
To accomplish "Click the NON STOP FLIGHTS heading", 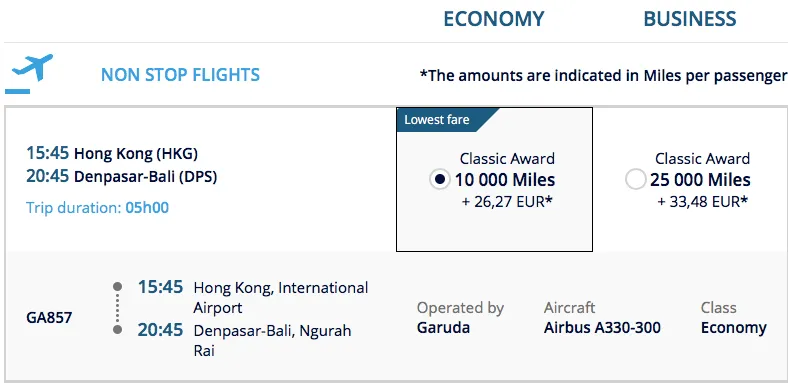I will tap(180, 75).
